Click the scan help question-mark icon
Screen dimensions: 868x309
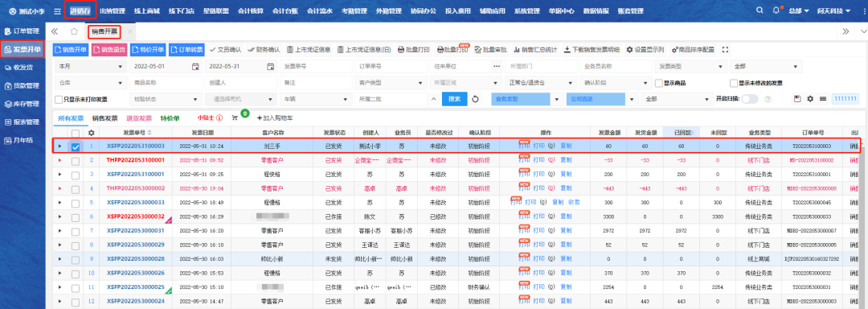click(x=768, y=99)
